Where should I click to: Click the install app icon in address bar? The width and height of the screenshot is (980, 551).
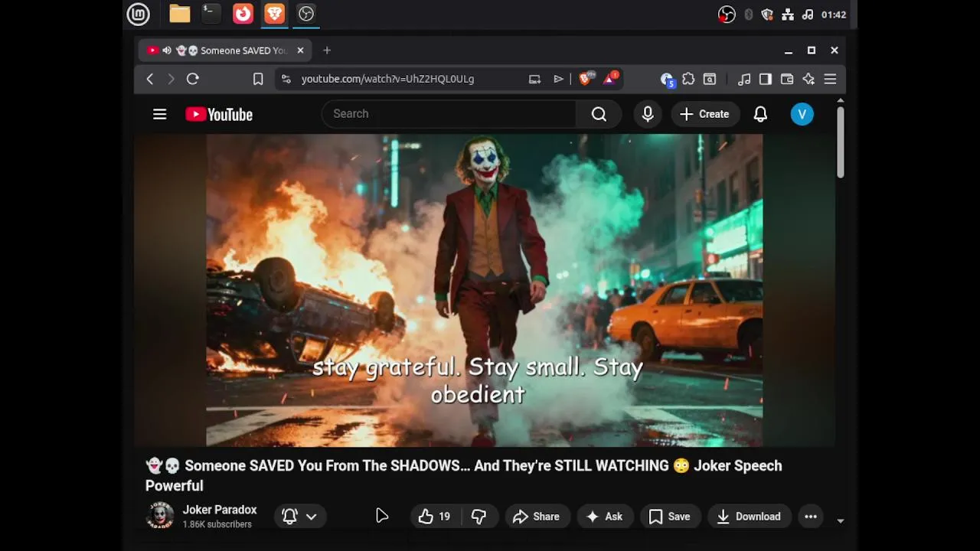click(534, 79)
